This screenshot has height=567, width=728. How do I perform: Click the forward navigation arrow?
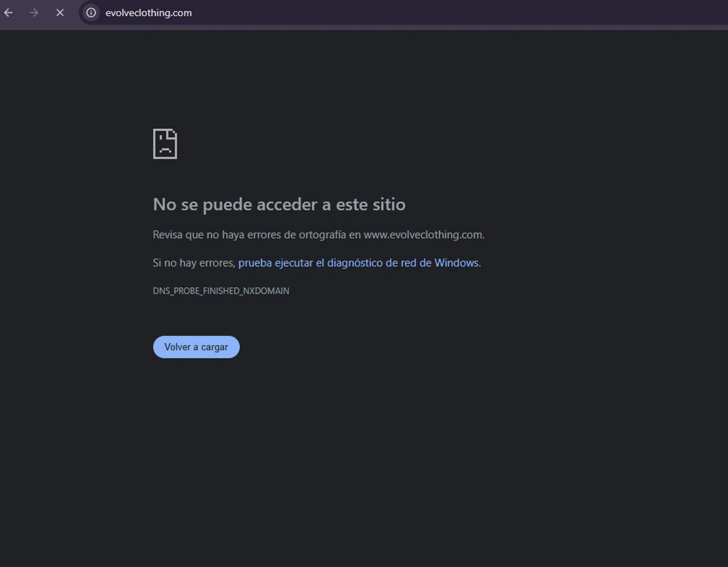coord(34,13)
